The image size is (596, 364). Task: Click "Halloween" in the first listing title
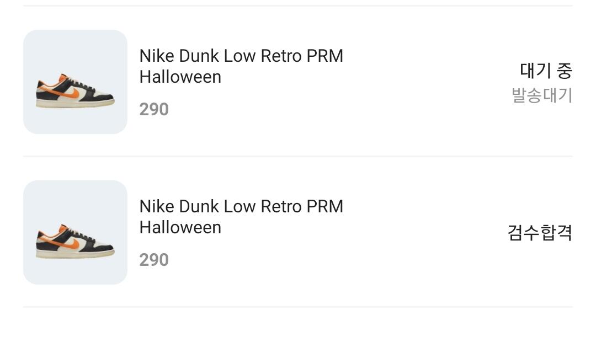tap(180, 77)
